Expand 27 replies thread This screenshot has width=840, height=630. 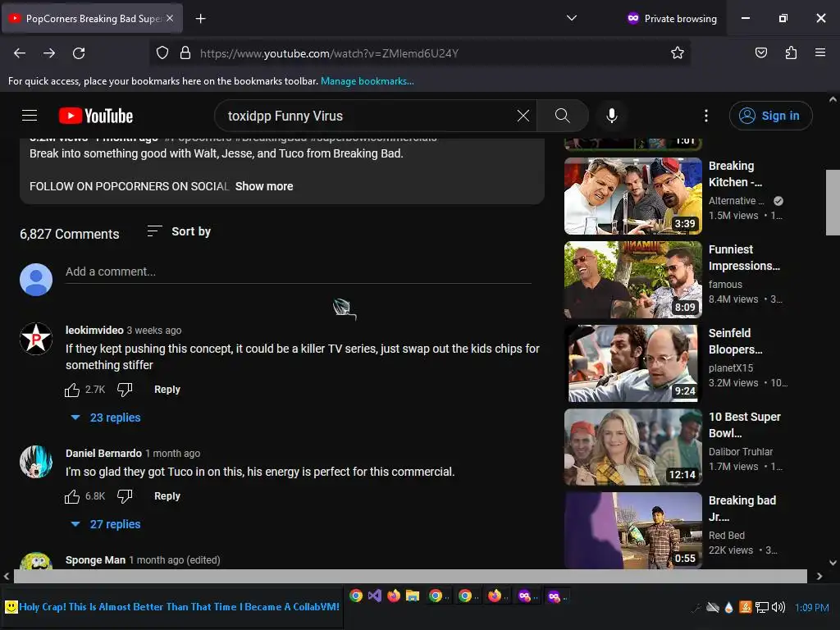click(106, 524)
